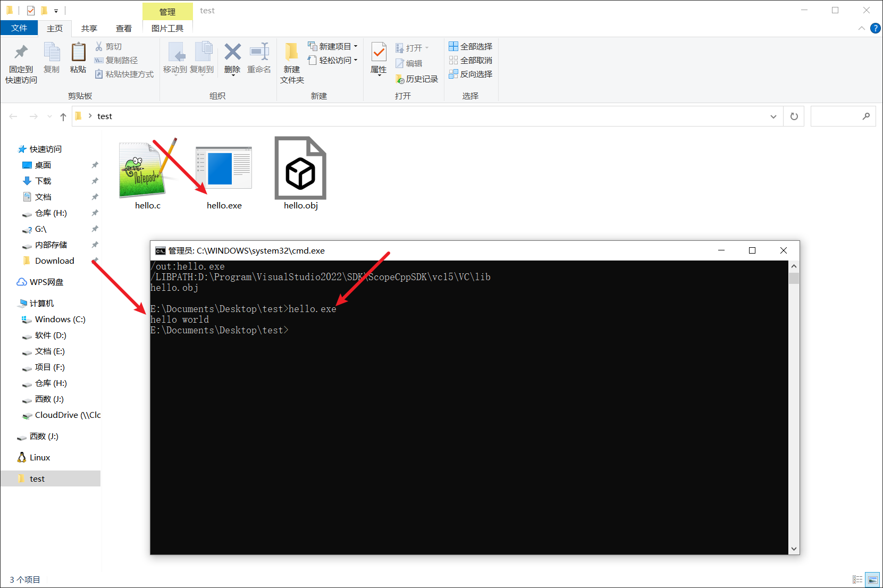This screenshot has height=588, width=883.
Task: Open 属性 (Properties) for selected item
Action: tap(379, 58)
